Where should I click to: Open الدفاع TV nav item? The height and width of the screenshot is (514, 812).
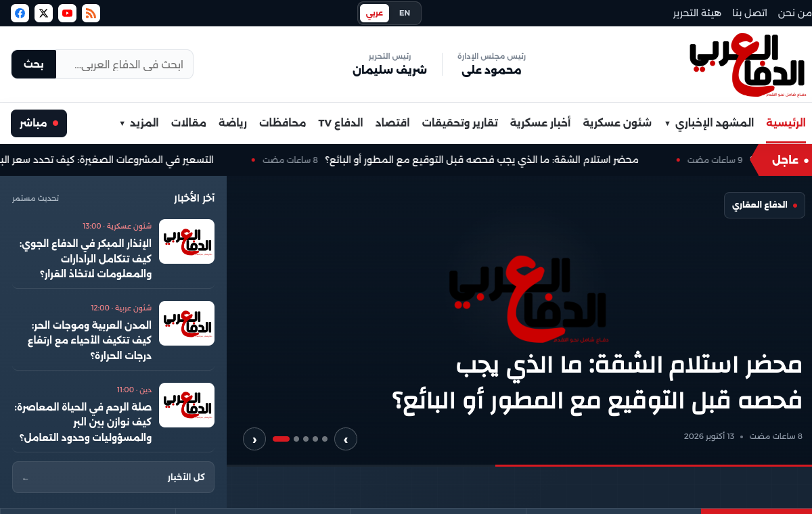coord(340,123)
